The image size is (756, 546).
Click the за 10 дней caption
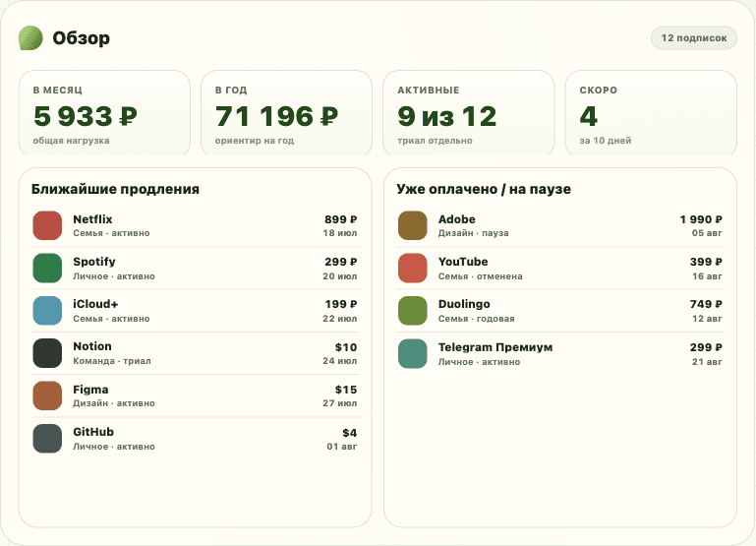pyautogui.click(x=605, y=141)
